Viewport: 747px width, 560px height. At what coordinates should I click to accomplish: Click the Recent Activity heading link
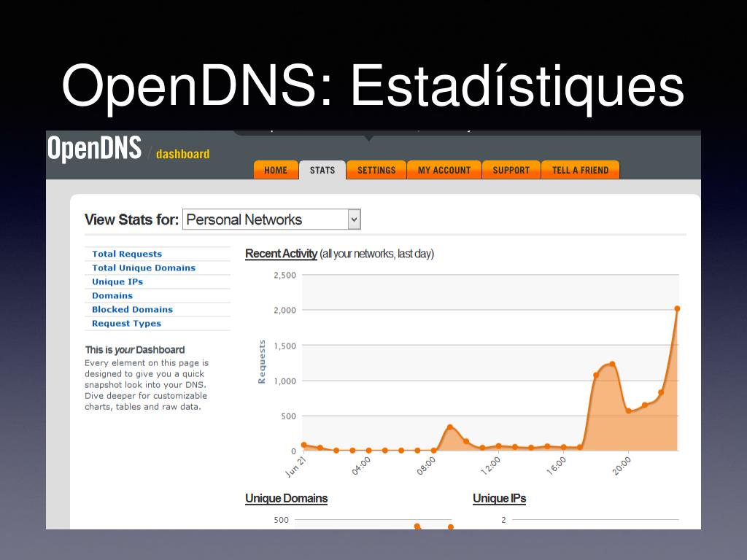[x=281, y=254]
